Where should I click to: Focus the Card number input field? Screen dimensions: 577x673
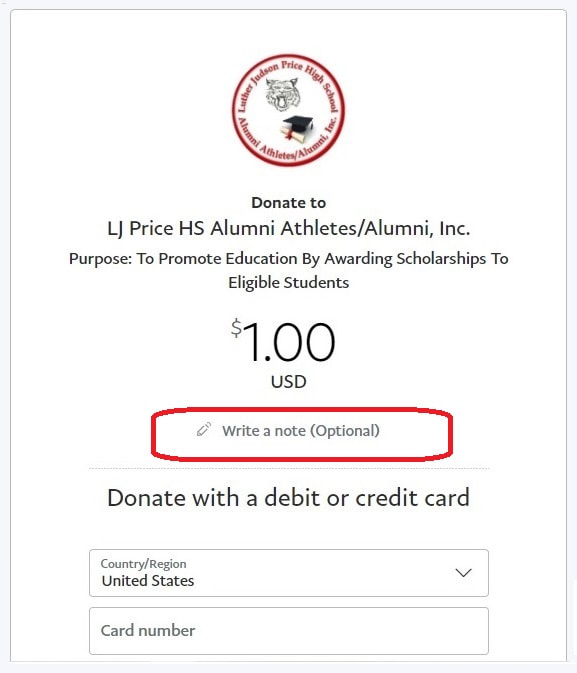[x=288, y=631]
